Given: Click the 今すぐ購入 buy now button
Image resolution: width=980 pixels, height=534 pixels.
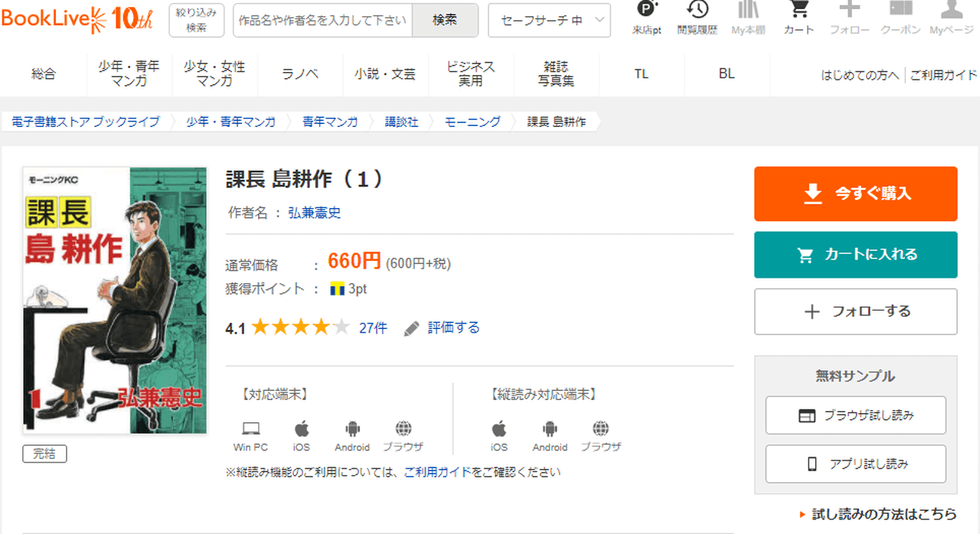Looking at the screenshot, I should [x=855, y=194].
